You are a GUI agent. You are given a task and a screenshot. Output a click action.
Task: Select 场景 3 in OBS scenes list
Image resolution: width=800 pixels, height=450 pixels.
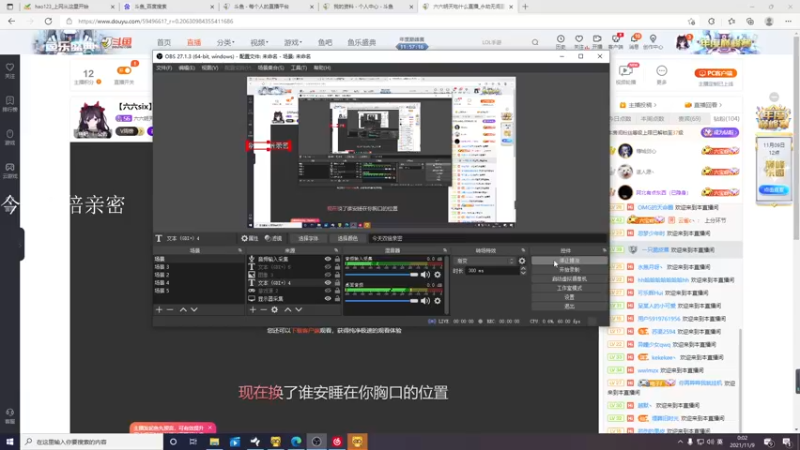coord(199,267)
